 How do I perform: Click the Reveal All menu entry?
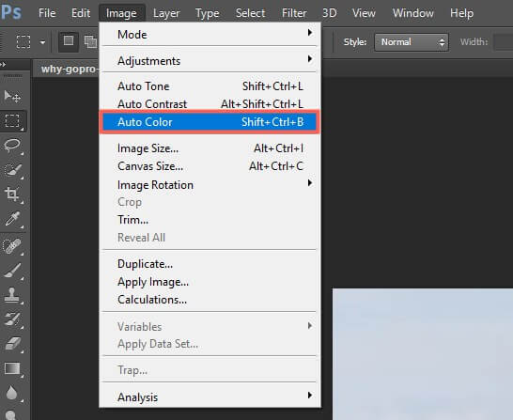(x=210, y=238)
